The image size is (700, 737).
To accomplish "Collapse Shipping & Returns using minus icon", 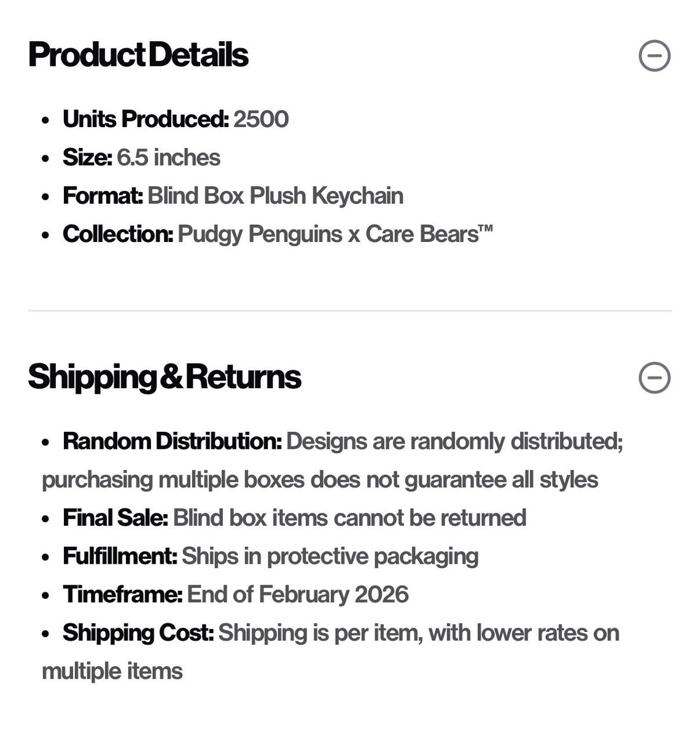I will tap(655, 378).
